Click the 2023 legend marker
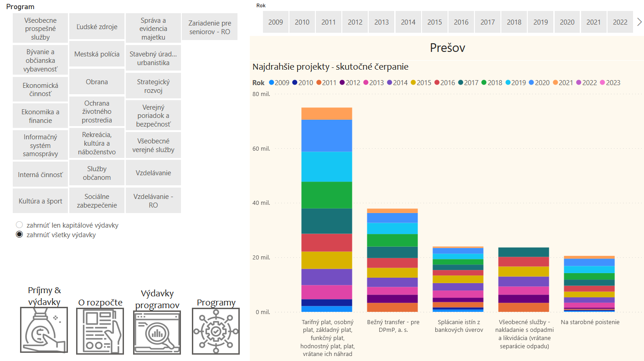Image resolution: width=644 pixels, height=361 pixels. [x=603, y=83]
